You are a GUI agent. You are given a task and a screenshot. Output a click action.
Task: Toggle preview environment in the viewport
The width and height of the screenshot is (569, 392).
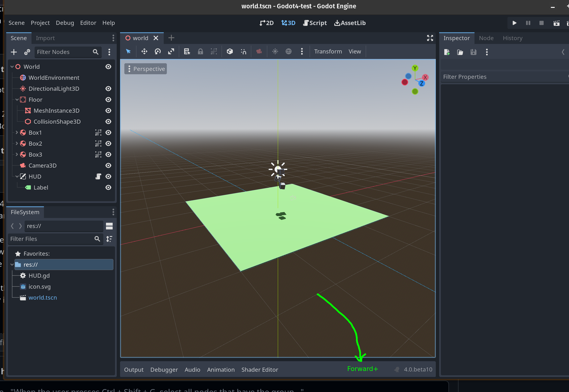[289, 51]
